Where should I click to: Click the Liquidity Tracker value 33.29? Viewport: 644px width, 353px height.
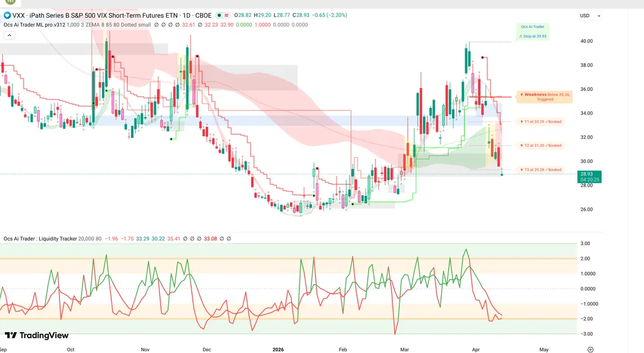click(143, 239)
